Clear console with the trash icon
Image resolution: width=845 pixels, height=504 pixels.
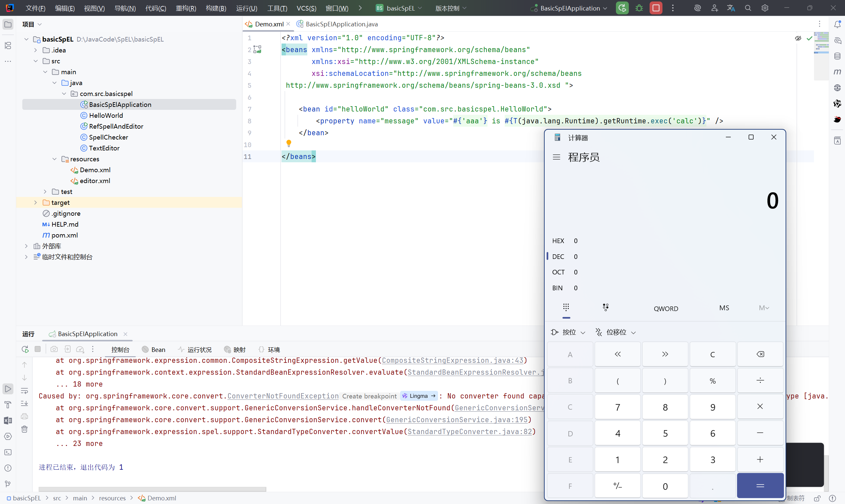(24, 429)
